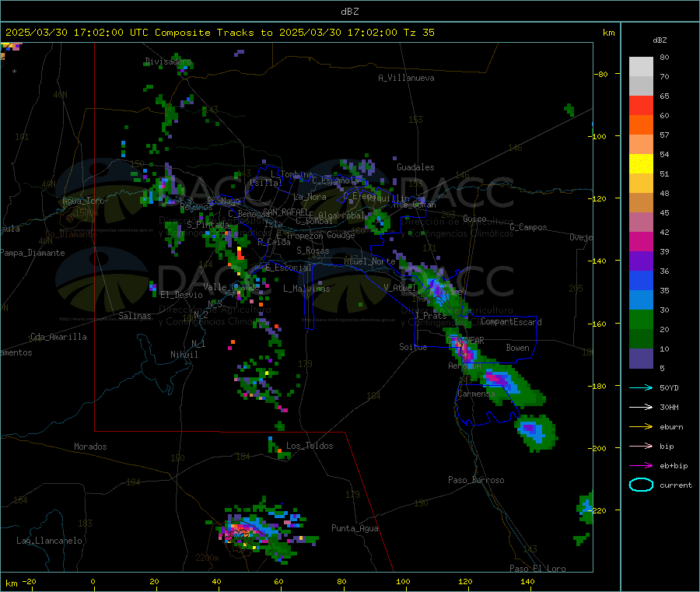
Task: Click the 'Bowen' map label
Action: [517, 348]
